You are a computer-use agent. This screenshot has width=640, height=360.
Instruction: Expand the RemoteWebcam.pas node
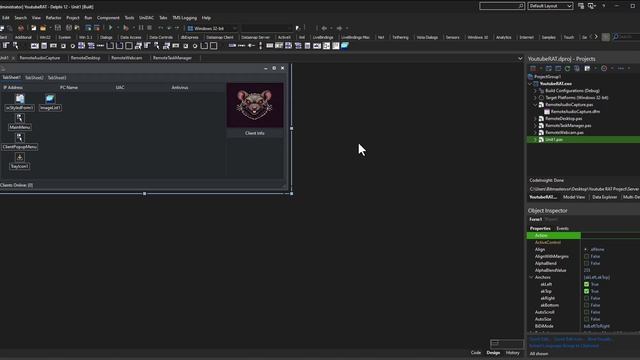click(x=535, y=132)
